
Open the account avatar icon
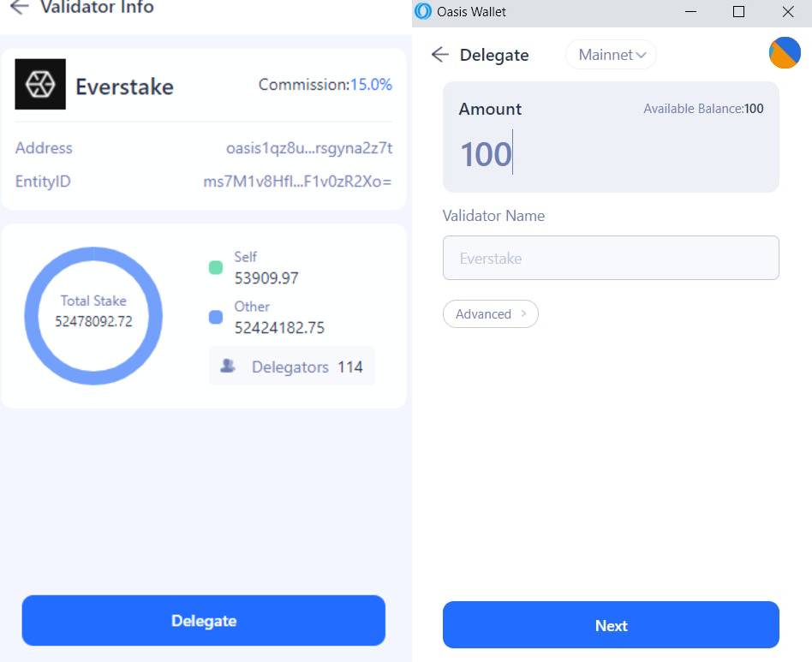click(785, 53)
